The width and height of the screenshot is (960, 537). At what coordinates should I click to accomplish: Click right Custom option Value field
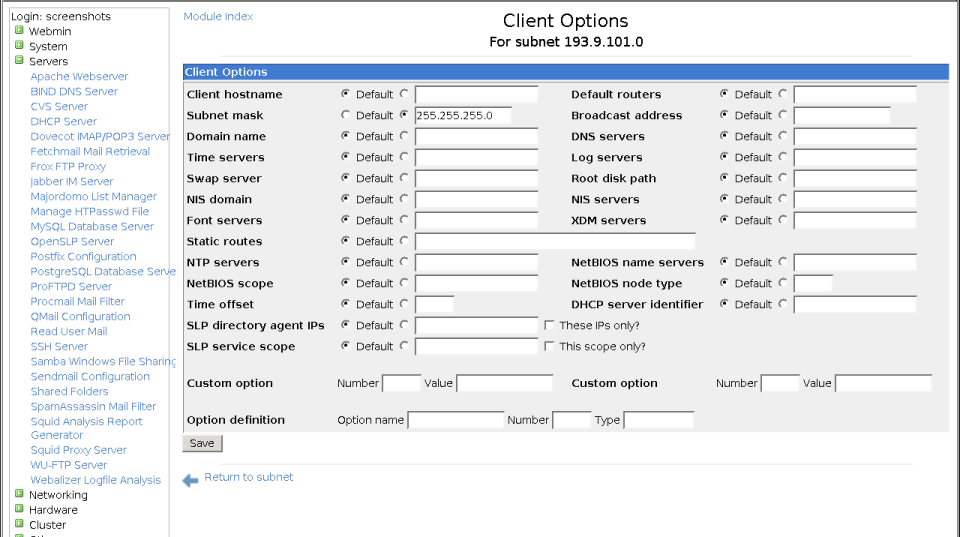883,383
